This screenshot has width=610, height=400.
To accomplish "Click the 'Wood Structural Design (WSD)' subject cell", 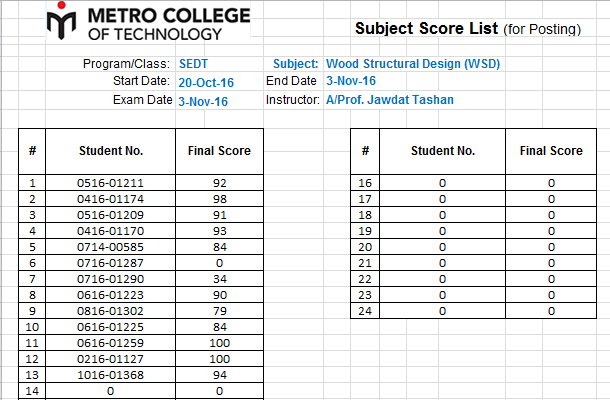I will click(413, 64).
